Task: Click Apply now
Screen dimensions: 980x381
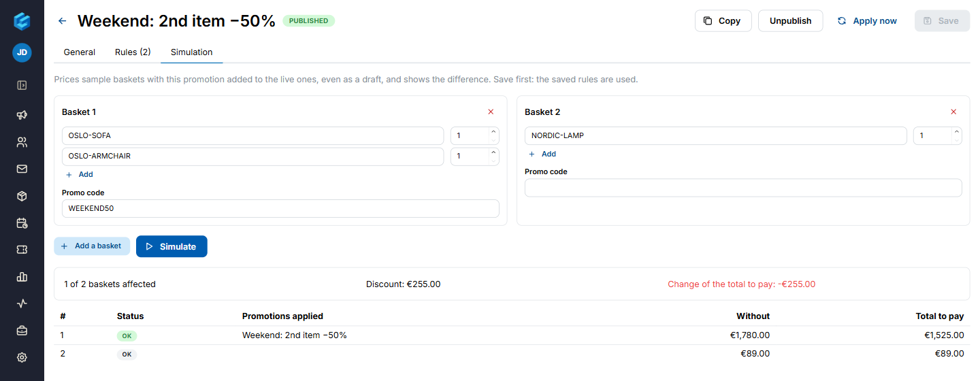Action: click(x=867, y=20)
